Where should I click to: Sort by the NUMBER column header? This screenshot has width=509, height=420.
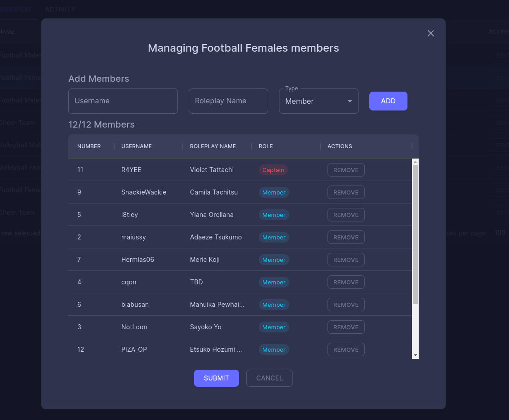point(89,146)
